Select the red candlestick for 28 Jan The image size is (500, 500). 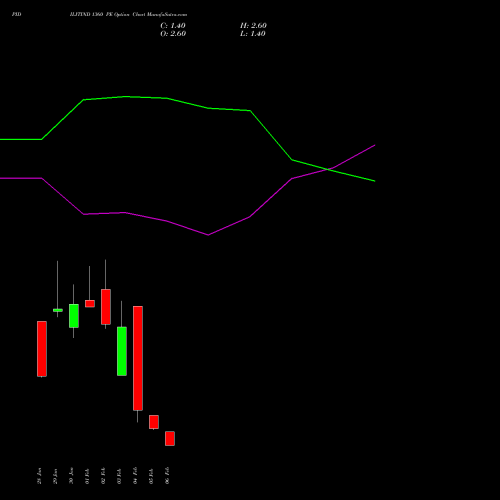pos(42,349)
